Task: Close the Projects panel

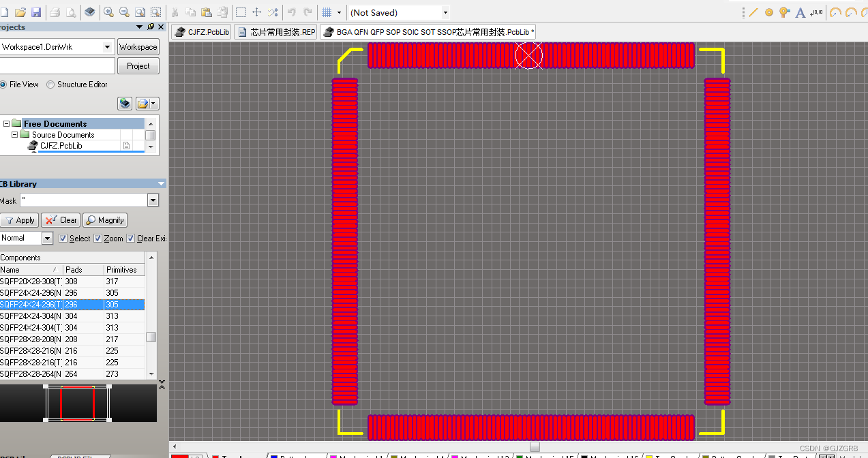Action: click(x=161, y=27)
